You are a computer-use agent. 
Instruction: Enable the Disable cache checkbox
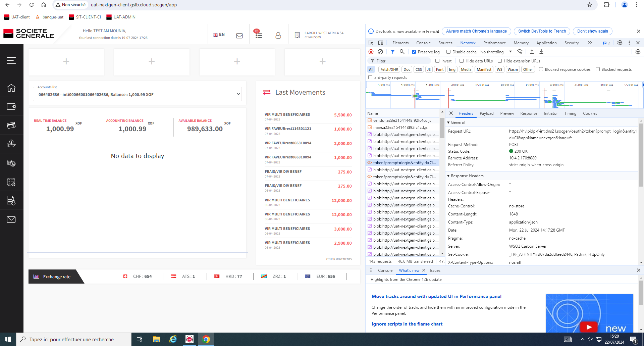tap(448, 52)
